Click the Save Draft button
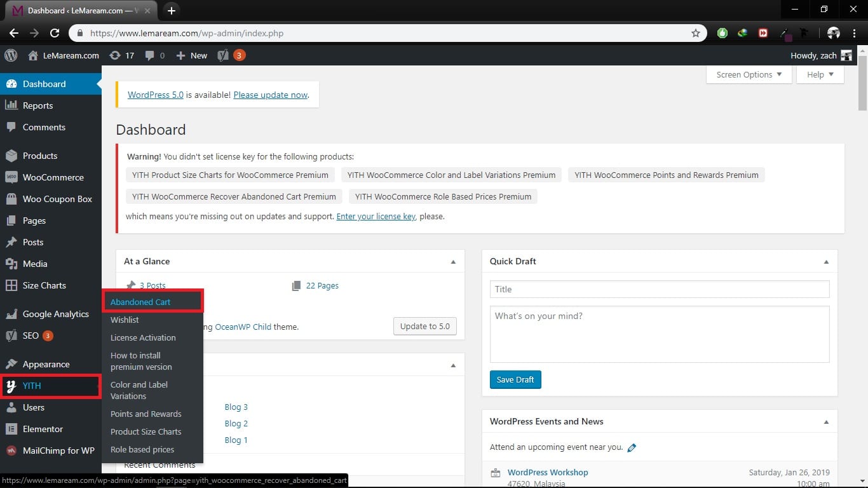The height and width of the screenshot is (488, 868). [x=515, y=380]
